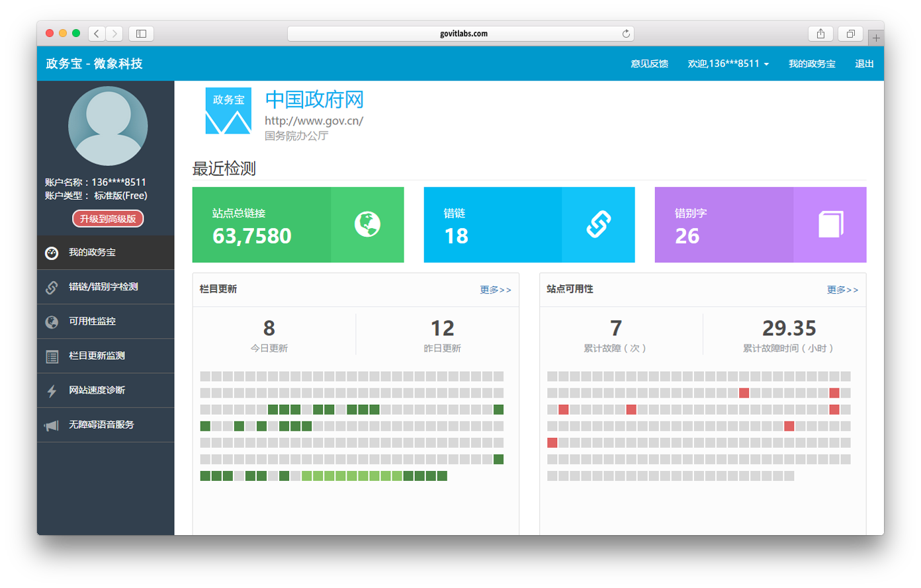Click the globe icon in the green card
This screenshot has width=921, height=588.
pyautogui.click(x=367, y=224)
